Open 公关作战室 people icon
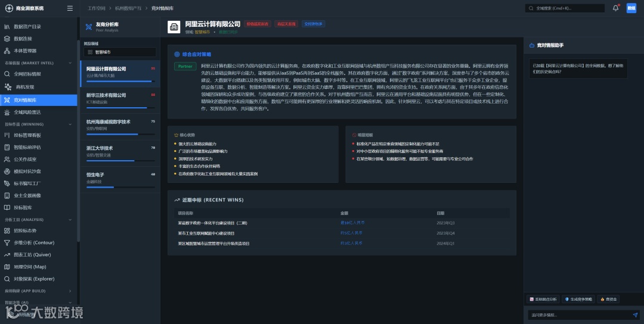644x324 pixels. coord(7,159)
